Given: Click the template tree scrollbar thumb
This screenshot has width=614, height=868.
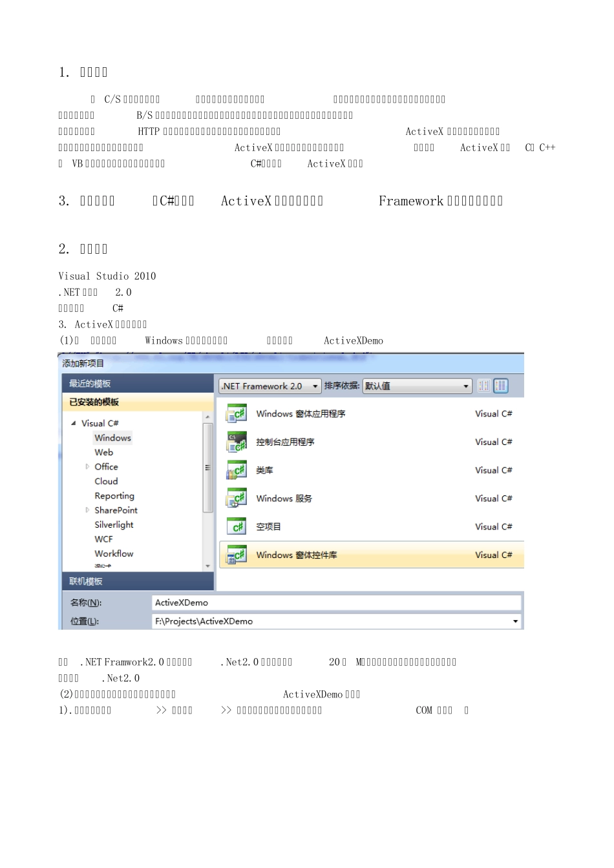Looking at the screenshot, I should click(207, 468).
